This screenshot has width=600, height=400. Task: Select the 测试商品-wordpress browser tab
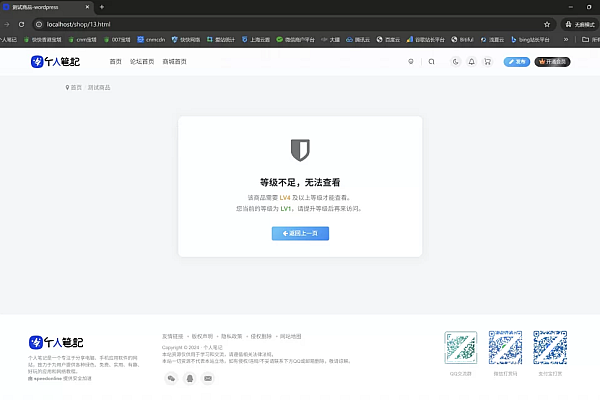pos(46,7)
